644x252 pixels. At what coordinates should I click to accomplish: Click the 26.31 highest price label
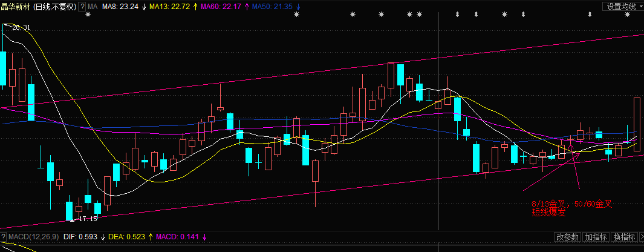[21, 27]
